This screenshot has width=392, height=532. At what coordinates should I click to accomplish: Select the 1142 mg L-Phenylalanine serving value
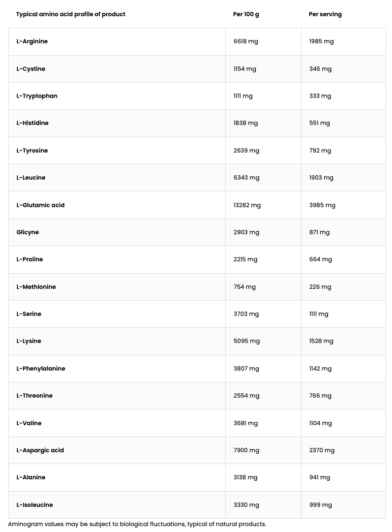click(321, 369)
